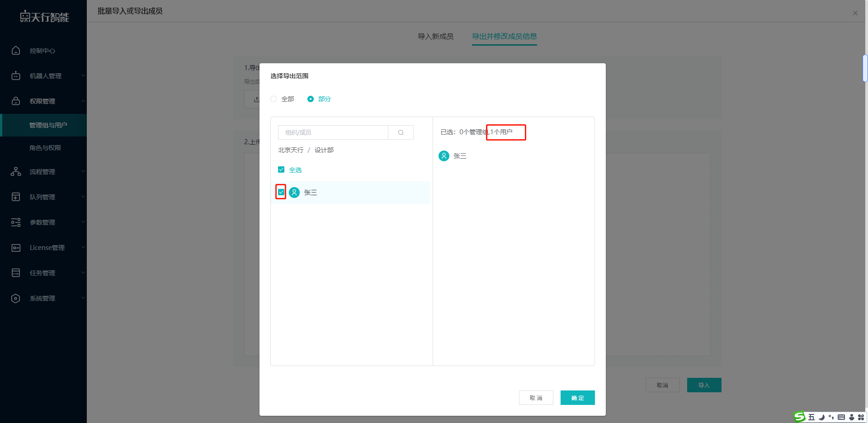Click the 北京天行 breadcrumb

click(x=291, y=150)
